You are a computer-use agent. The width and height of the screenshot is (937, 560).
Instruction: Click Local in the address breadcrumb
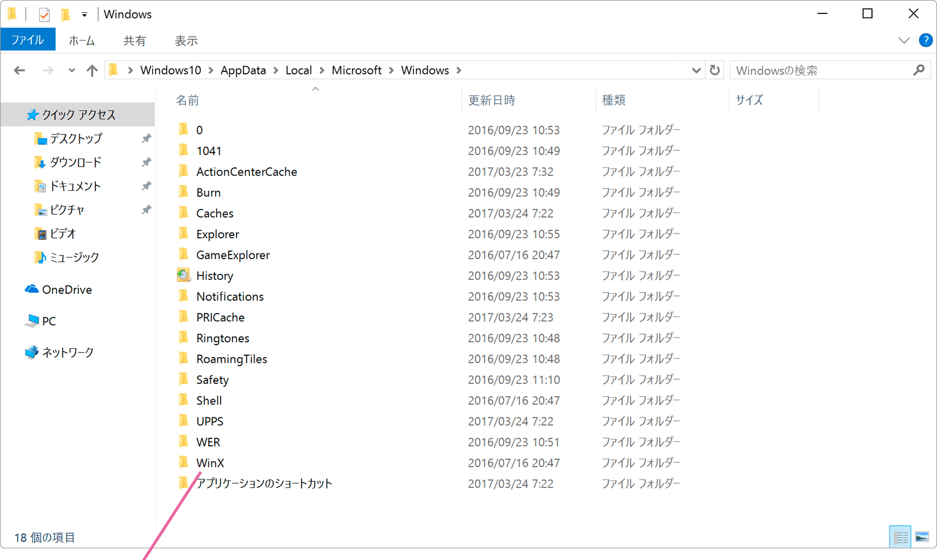point(299,70)
